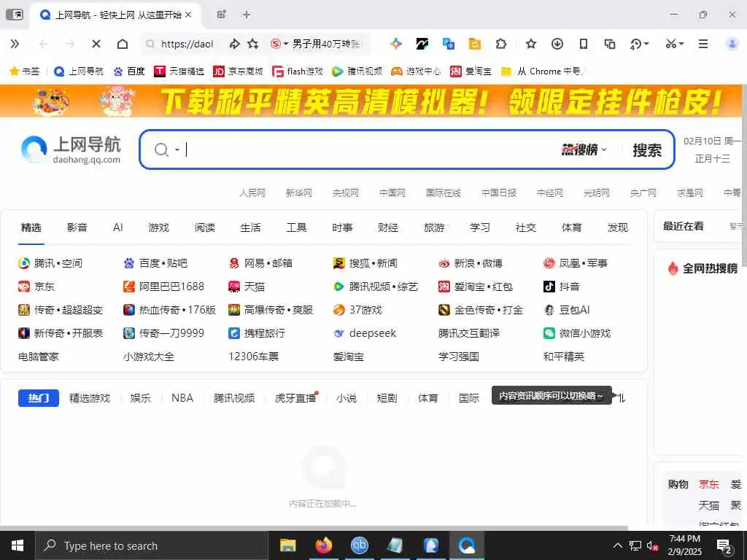Open the 百度•贴吧 link

(155, 263)
